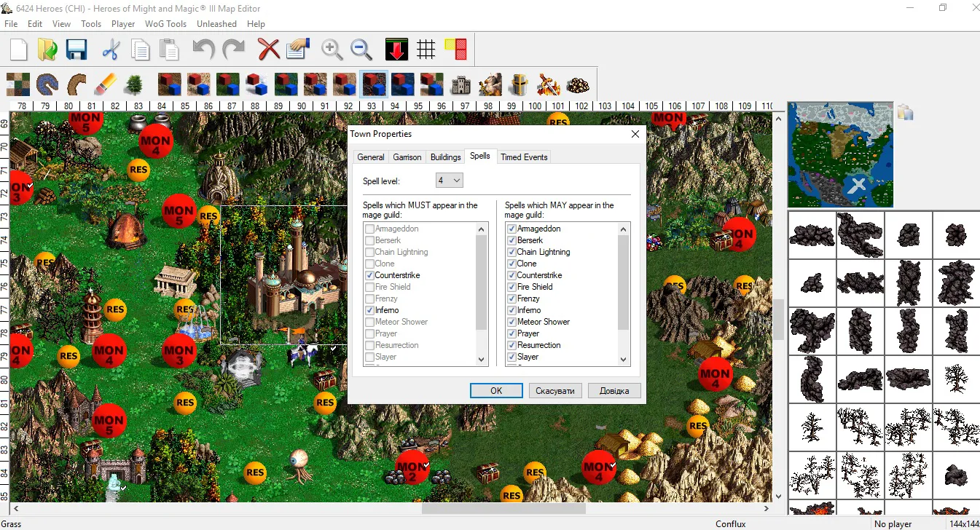Open the WoG Tools menu
This screenshot has width=980, height=530.
point(165,23)
